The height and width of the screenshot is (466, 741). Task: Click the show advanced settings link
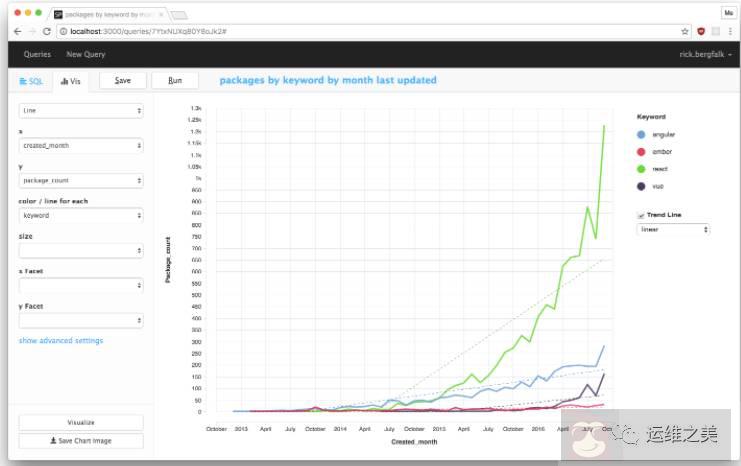(61, 341)
